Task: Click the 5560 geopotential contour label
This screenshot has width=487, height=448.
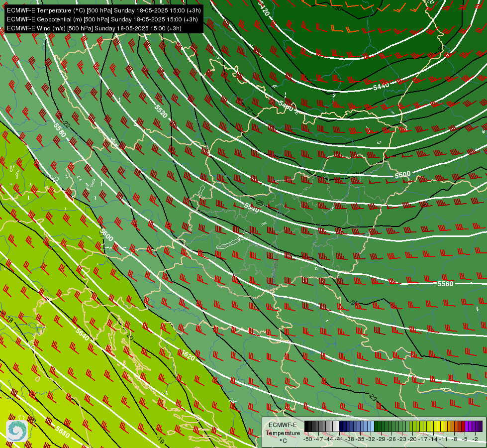Action: click(x=445, y=284)
